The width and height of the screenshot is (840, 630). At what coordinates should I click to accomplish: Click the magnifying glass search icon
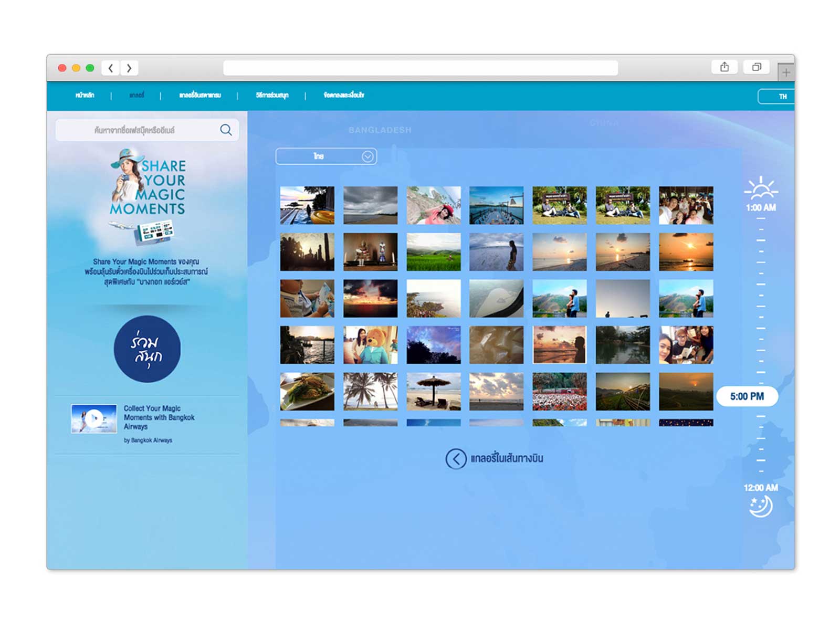tap(226, 130)
